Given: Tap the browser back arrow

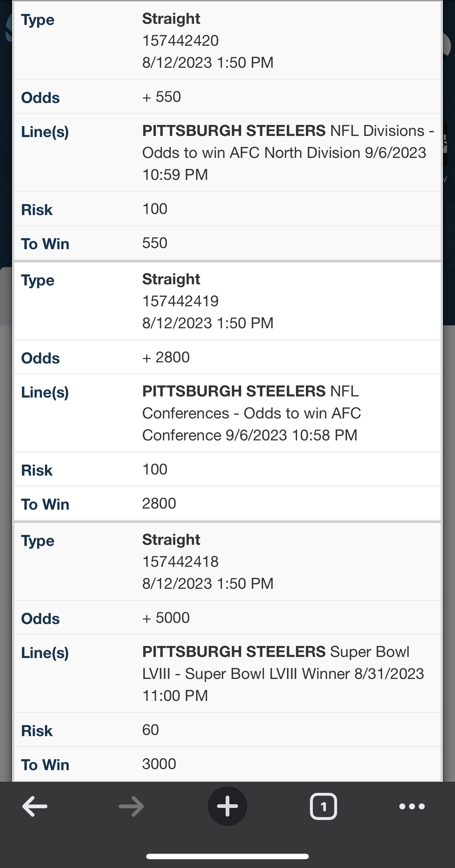Looking at the screenshot, I should (35, 806).
